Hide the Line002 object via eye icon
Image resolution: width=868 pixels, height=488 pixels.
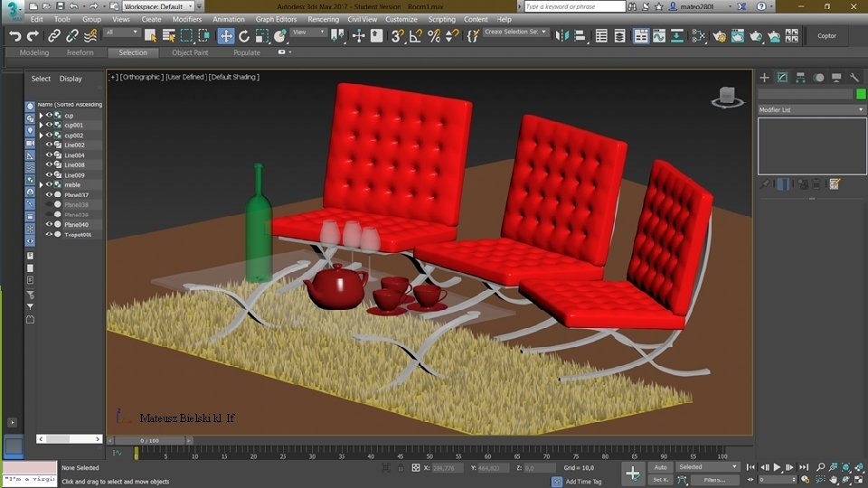point(49,145)
